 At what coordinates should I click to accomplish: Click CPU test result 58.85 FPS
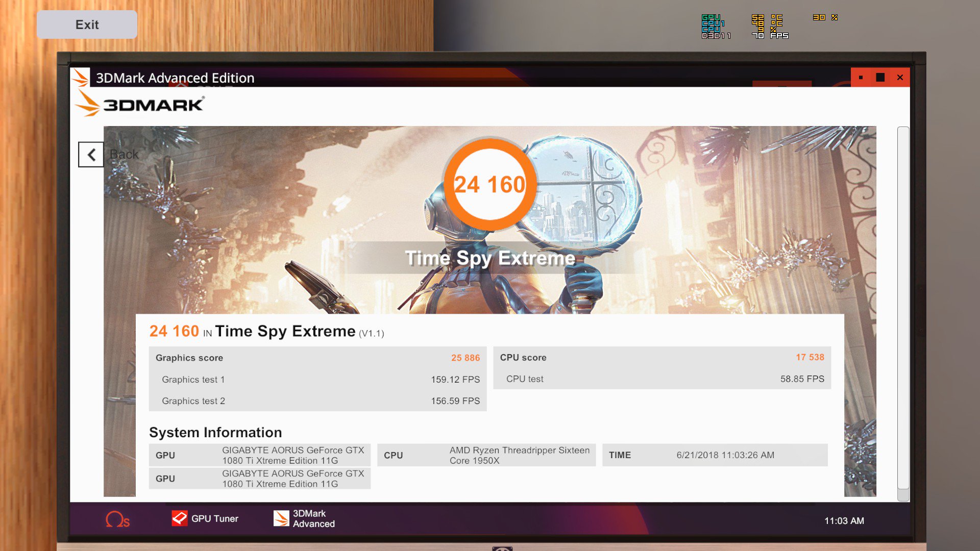(802, 379)
